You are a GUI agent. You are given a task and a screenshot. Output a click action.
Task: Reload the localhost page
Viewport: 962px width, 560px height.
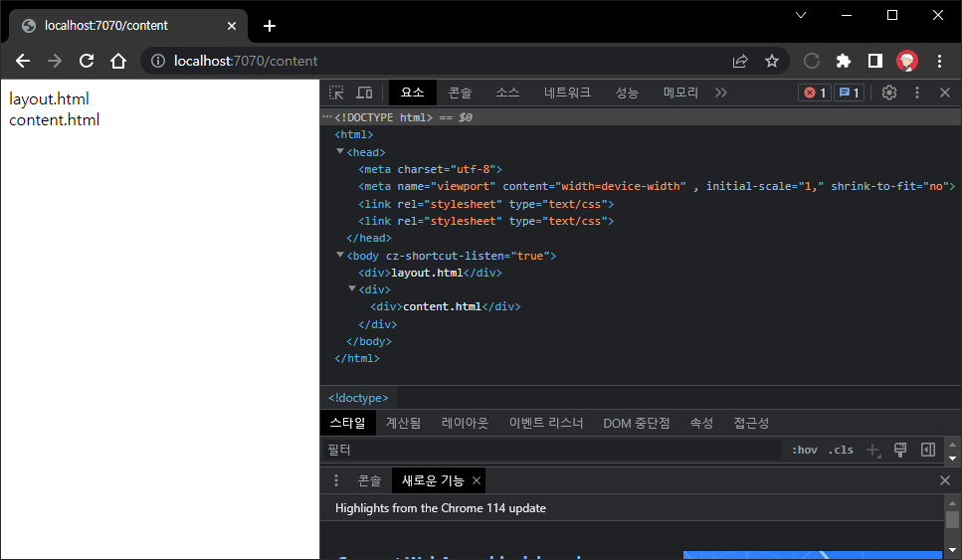pyautogui.click(x=87, y=61)
